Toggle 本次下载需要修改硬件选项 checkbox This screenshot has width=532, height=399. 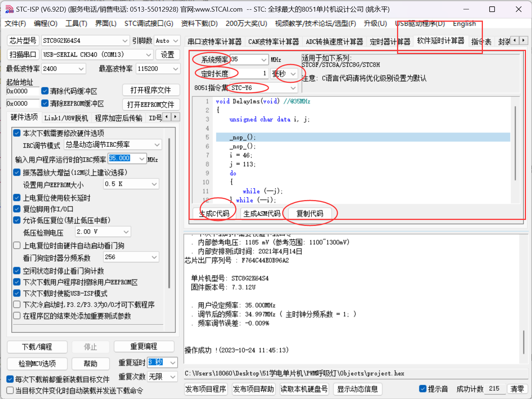(x=17, y=133)
